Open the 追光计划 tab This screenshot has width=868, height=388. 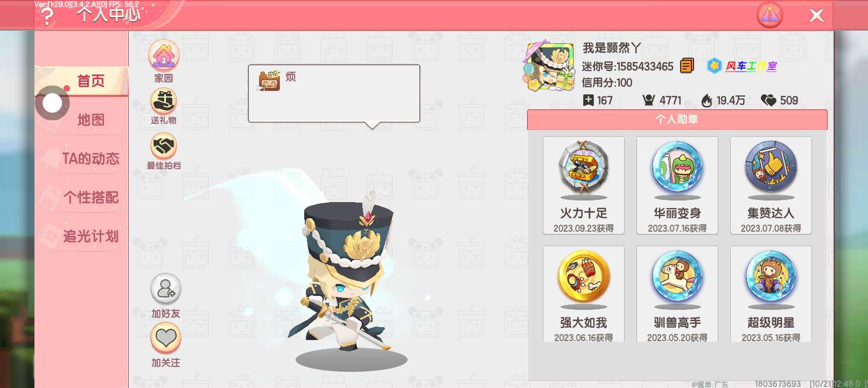click(90, 236)
